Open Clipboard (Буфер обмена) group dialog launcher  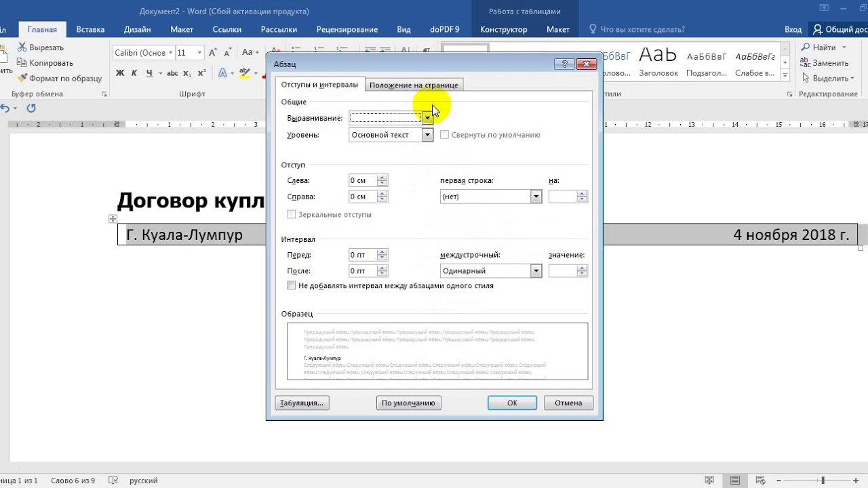tap(104, 94)
